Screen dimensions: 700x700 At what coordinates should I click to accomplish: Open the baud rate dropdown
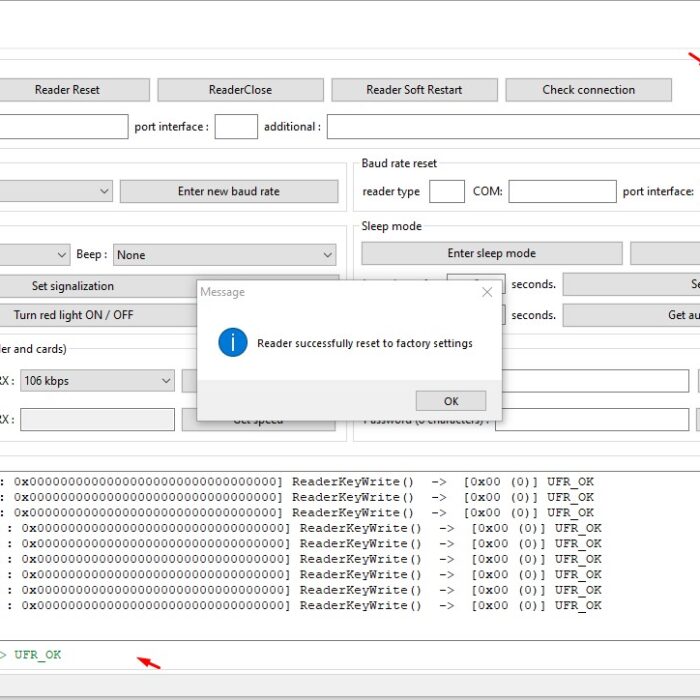(x=56, y=191)
